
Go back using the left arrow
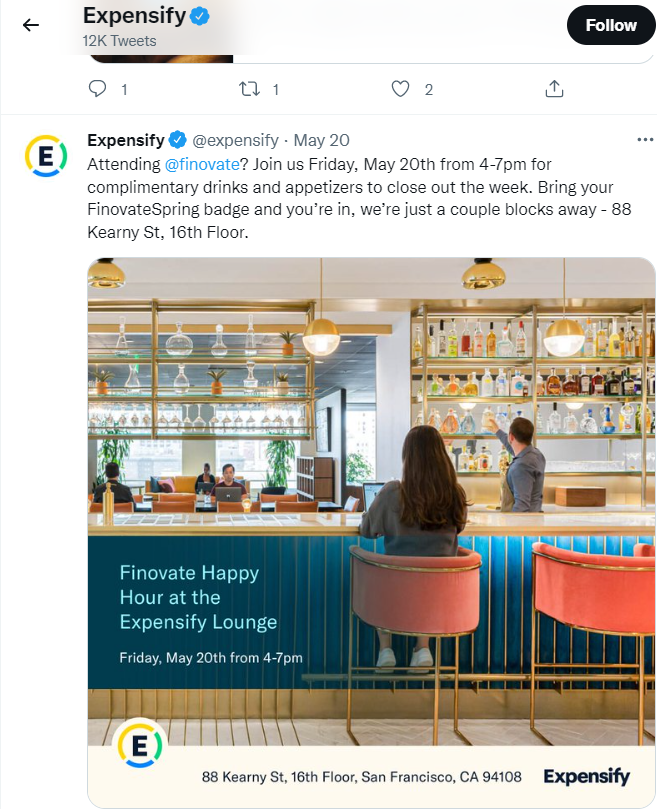(31, 25)
